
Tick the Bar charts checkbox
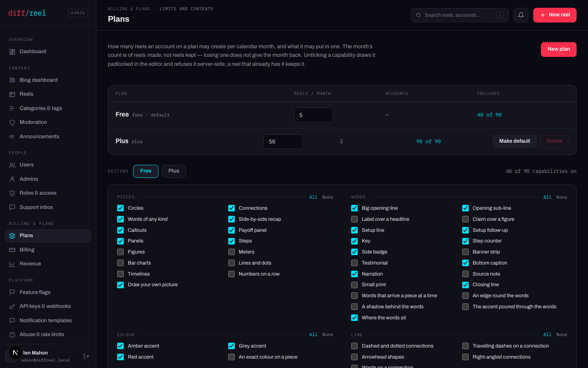(x=120, y=263)
